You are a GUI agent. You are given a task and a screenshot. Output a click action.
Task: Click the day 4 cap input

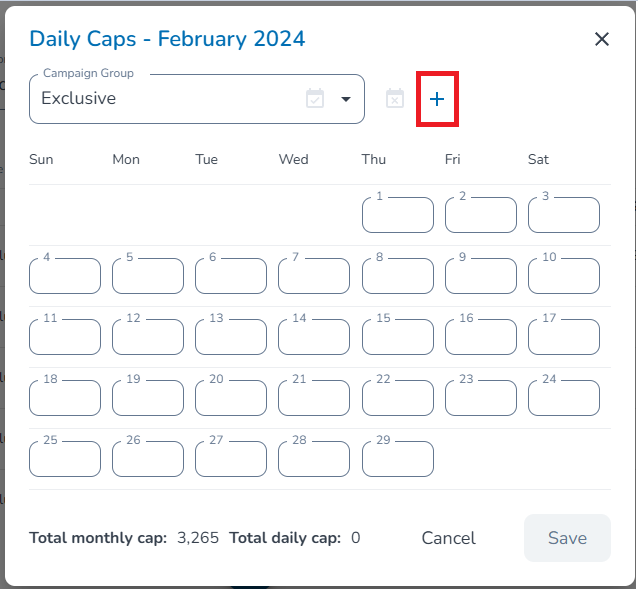pyautogui.click(x=65, y=277)
